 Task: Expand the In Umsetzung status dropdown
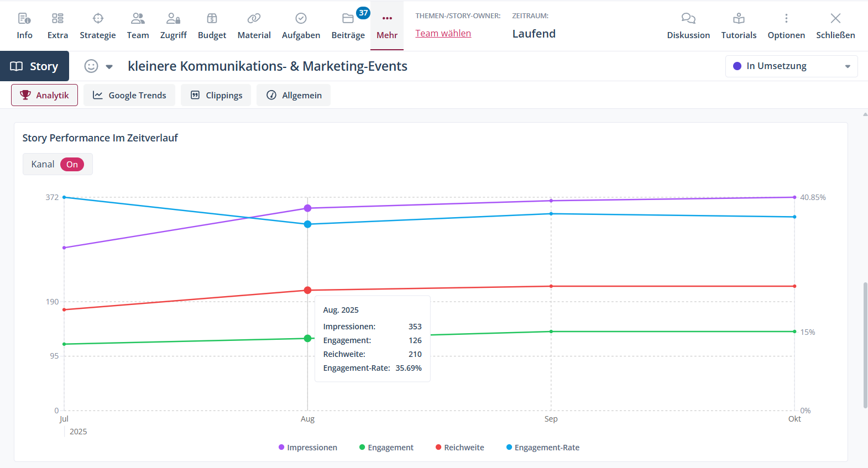pos(791,66)
